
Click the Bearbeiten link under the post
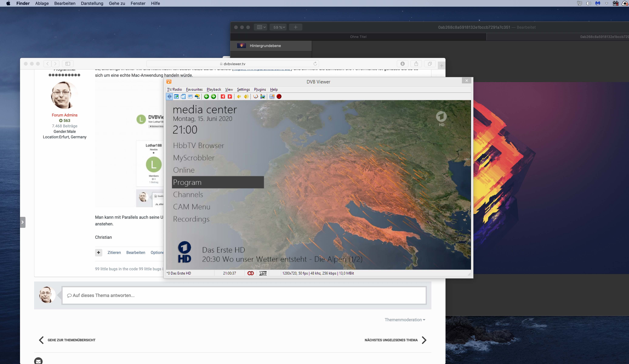pos(136,252)
